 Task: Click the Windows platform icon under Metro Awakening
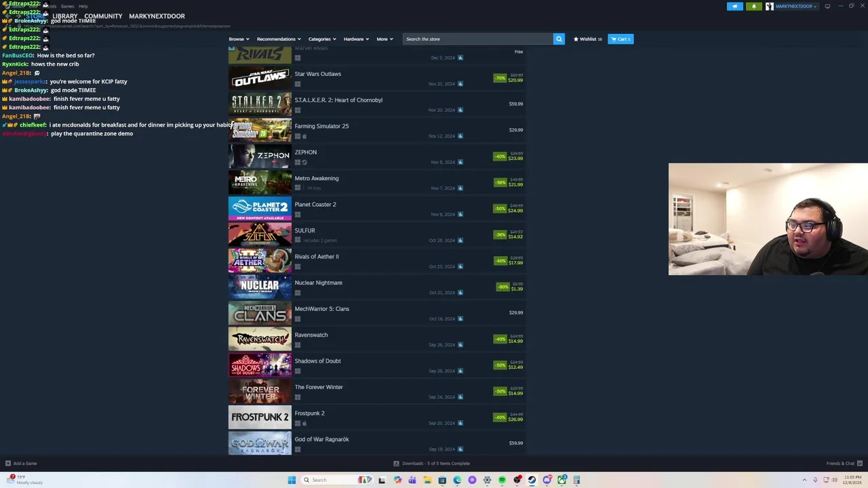pyautogui.click(x=297, y=188)
